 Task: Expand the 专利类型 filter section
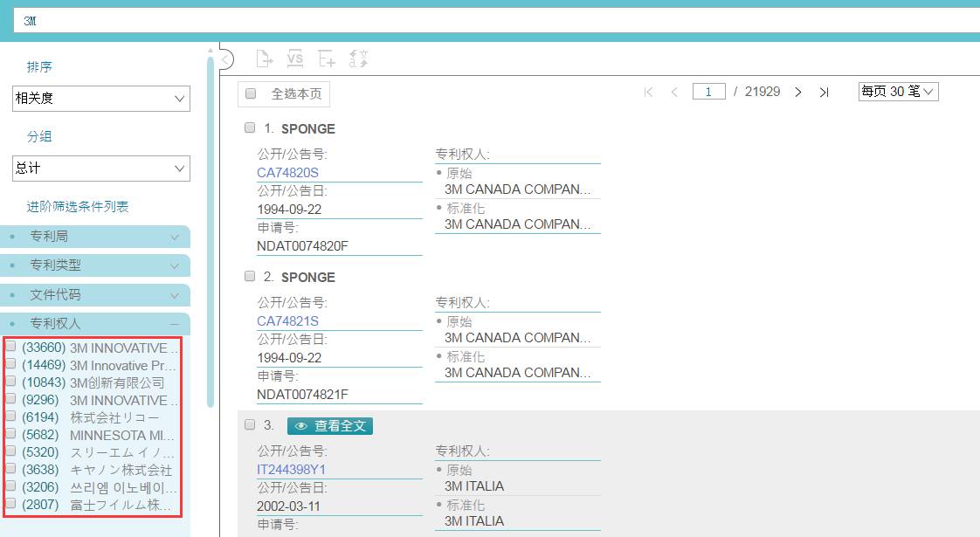click(x=95, y=265)
